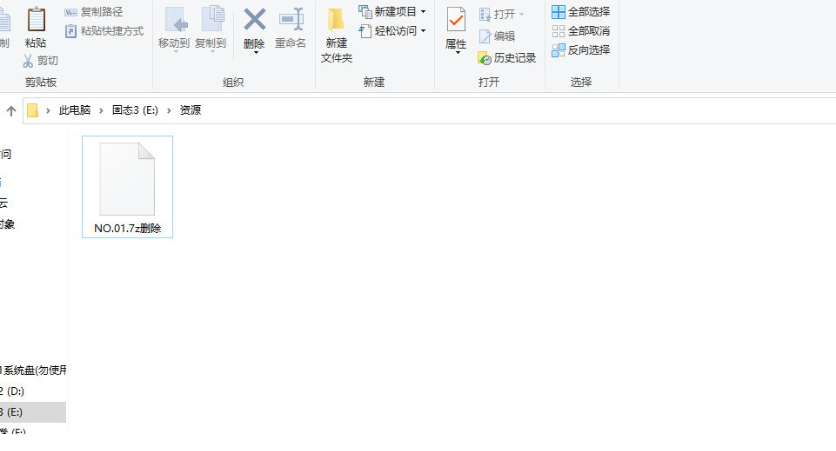Select the 系统盘 drive in the sidebar
This screenshot has height=451, width=836.
(x=33, y=370)
